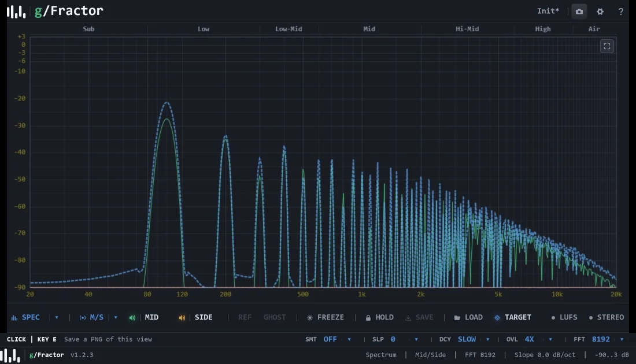Click the "FFT 8192" status bar entry

(480, 355)
